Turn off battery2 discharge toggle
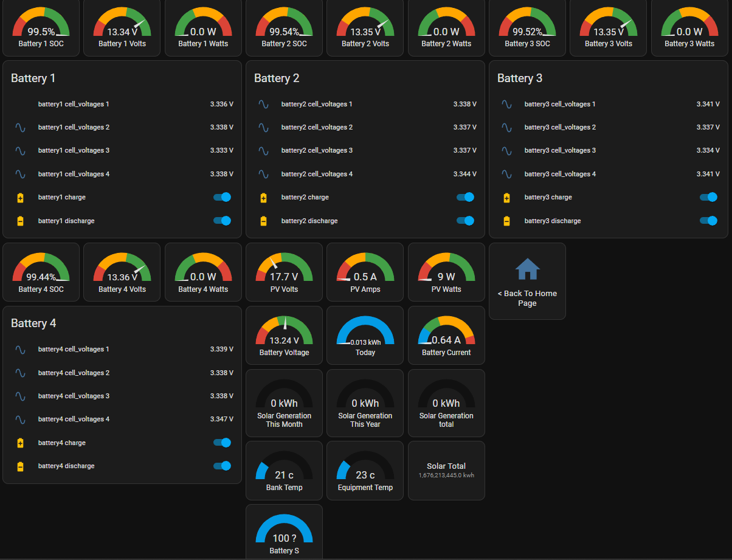Viewport: 732px width, 560px height. point(465,221)
